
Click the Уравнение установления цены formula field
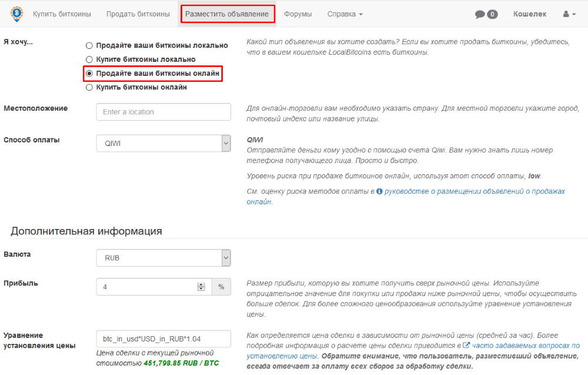point(163,339)
